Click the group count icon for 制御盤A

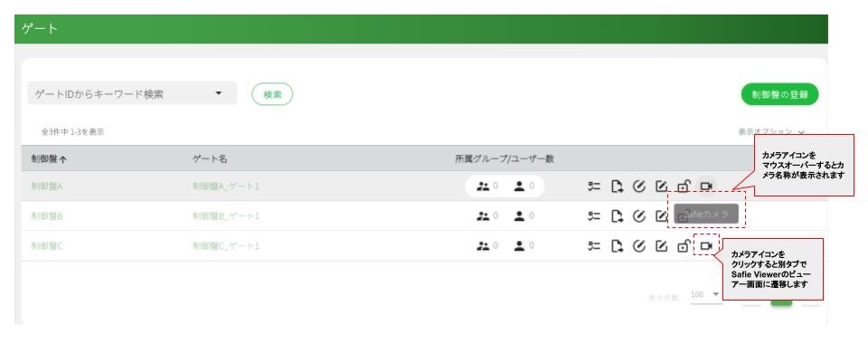tap(483, 186)
